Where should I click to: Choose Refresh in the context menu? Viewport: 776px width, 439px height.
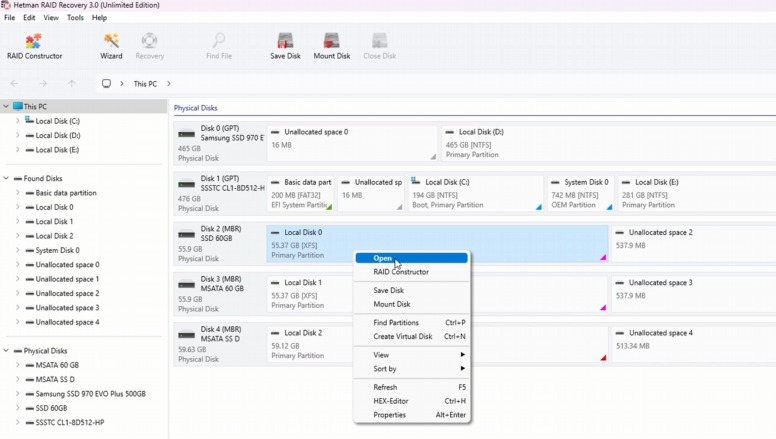coord(411,387)
